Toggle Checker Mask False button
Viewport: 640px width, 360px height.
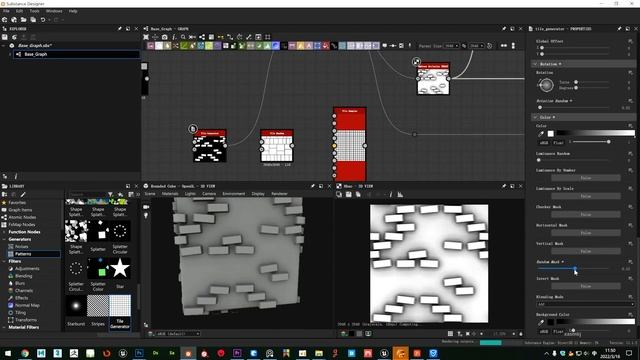586,215
